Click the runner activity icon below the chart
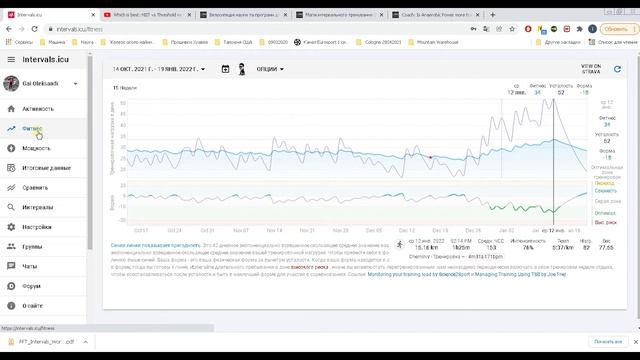640x360 pixels. [400, 244]
